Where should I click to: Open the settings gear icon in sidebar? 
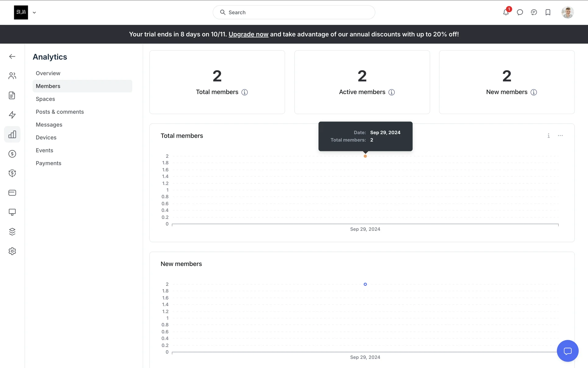[12, 251]
